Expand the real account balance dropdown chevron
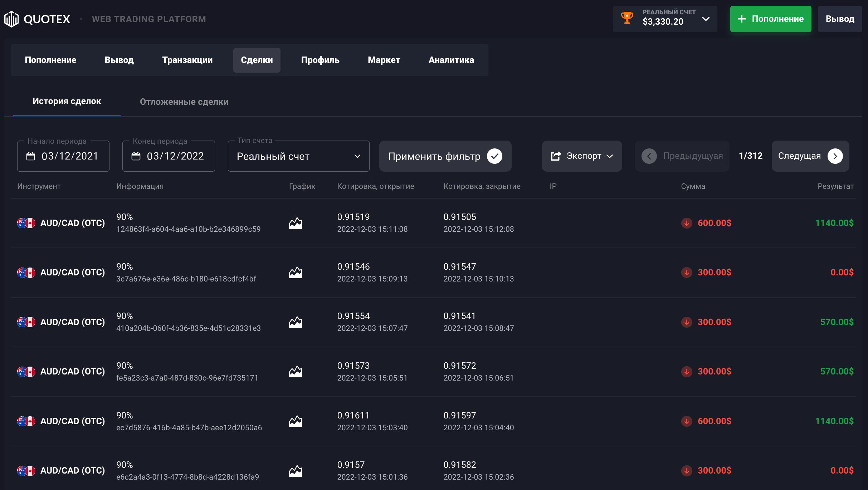The height and width of the screenshot is (490, 868). coord(706,19)
